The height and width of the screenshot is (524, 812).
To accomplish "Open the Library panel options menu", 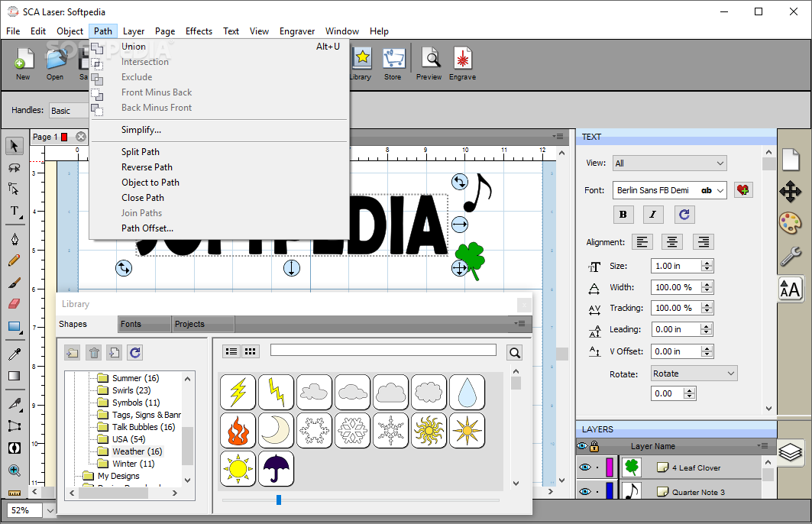I will (520, 324).
